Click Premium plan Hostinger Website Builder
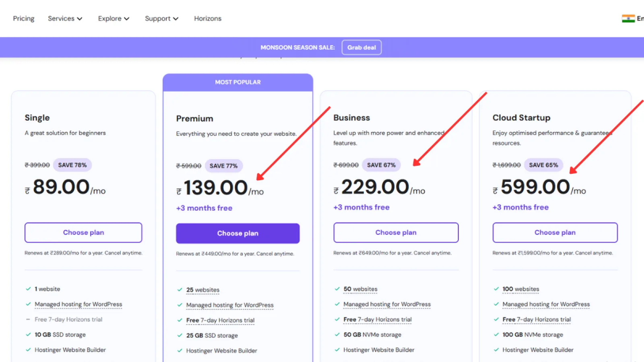Viewport: 644px width, 362px height. pos(222,351)
